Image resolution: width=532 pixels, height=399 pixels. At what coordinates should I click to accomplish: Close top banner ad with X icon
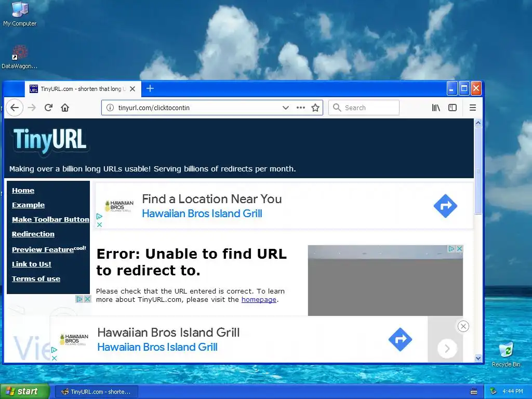99,224
